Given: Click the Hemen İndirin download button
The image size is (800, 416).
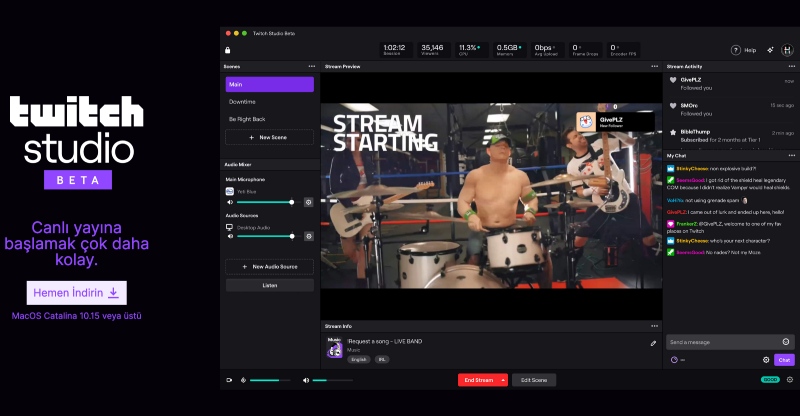Looking at the screenshot, I should click(x=77, y=293).
